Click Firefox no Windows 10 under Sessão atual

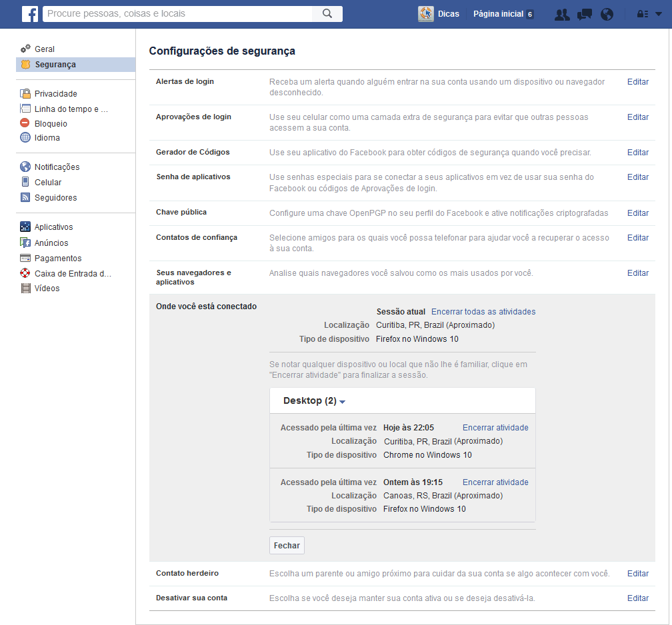(x=417, y=339)
